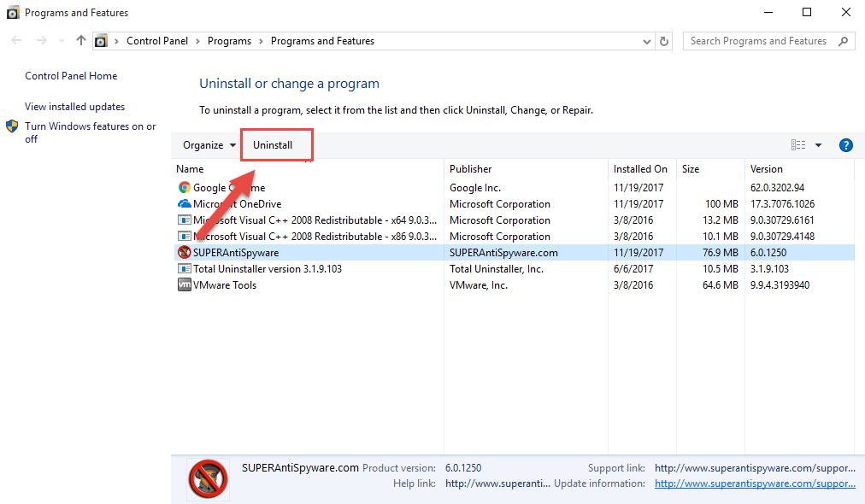Click the search magnifier icon
The width and height of the screenshot is (865, 504).
pyautogui.click(x=843, y=41)
